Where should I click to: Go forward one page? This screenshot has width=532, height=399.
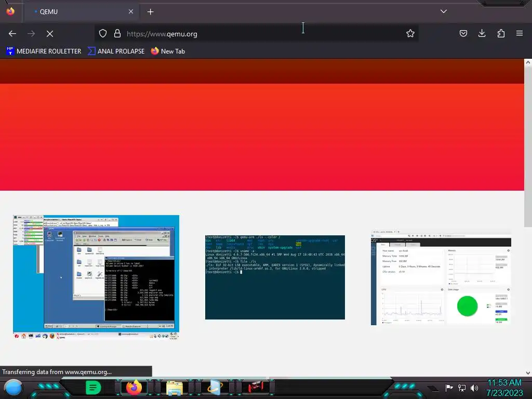point(31,34)
